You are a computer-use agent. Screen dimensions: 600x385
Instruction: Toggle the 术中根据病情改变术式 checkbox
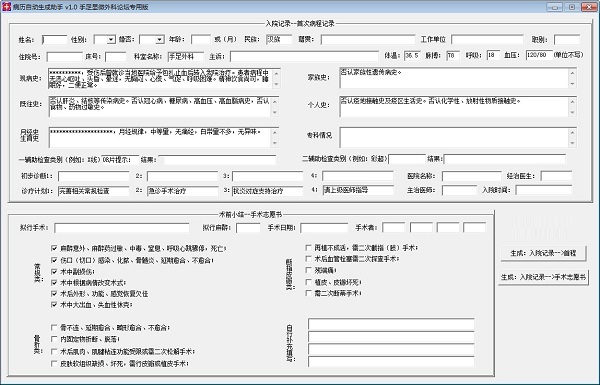[54, 282]
